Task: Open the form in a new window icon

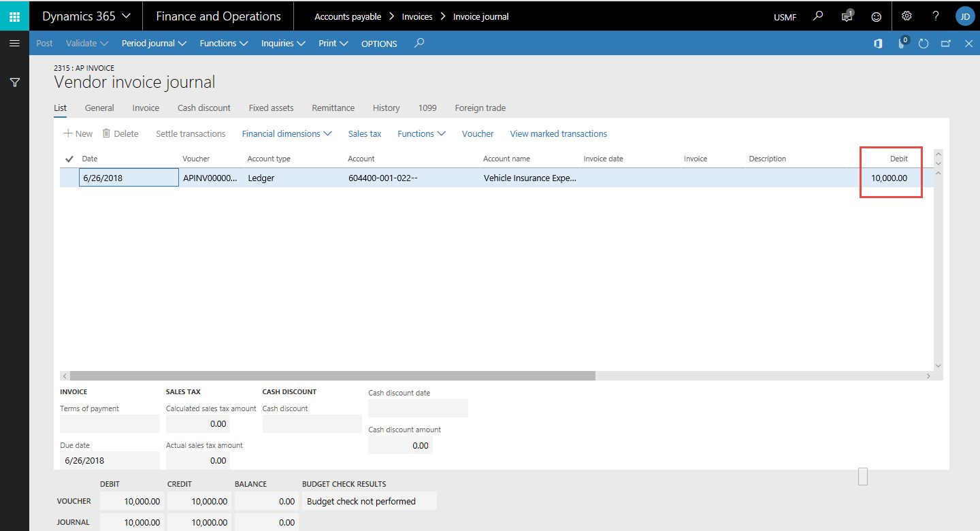Action: [x=946, y=43]
